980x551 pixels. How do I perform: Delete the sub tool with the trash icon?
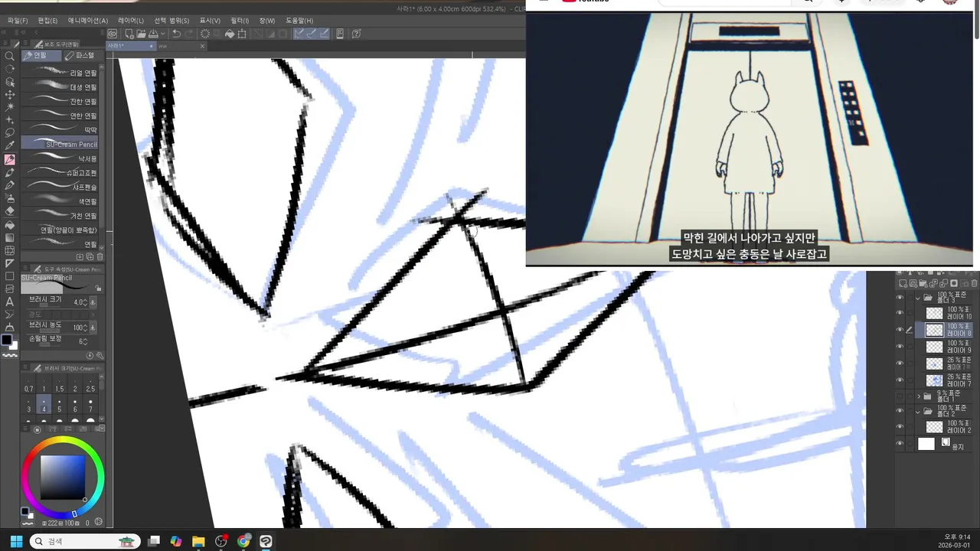point(100,256)
